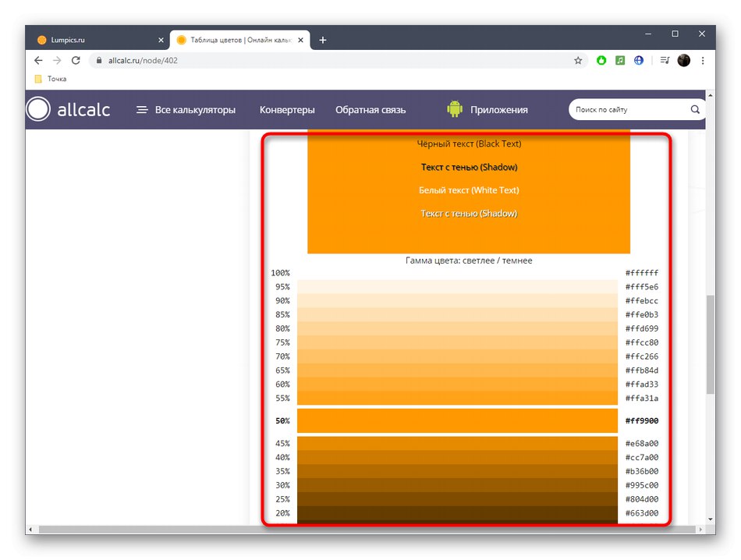The image size is (741, 560).
Task: Select the Таблица цветов tab
Action: coord(239,41)
